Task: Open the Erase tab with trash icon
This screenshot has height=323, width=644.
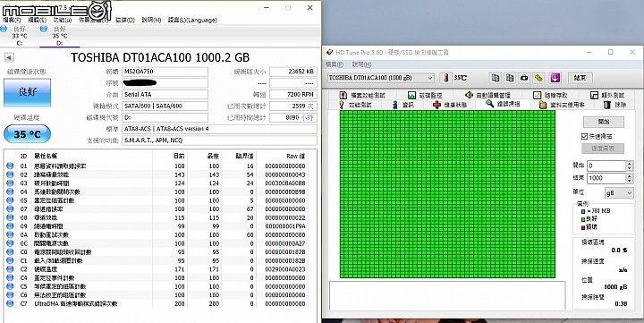Action: coord(614,105)
